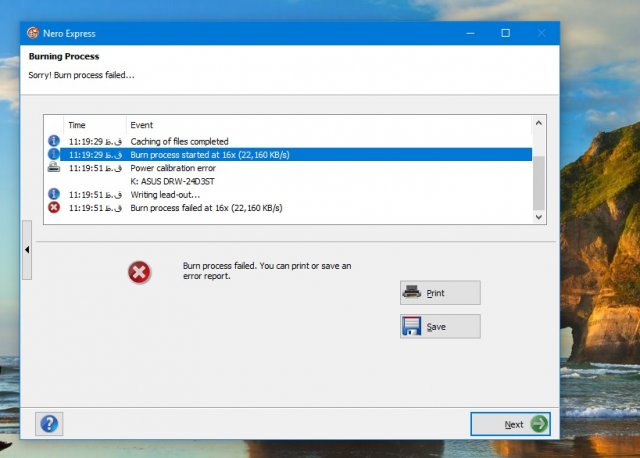The width and height of the screenshot is (640, 458).
Task: Click the Nero Express title bar icon
Action: tap(34, 33)
